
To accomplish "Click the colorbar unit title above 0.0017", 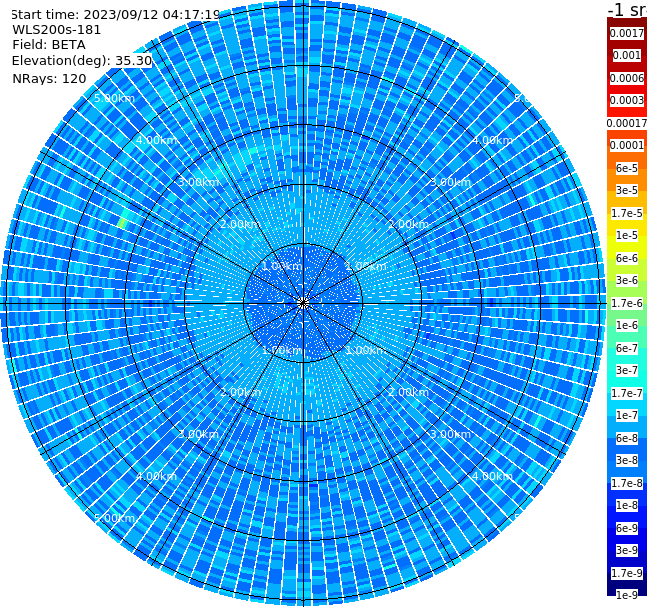I will coord(627,9).
